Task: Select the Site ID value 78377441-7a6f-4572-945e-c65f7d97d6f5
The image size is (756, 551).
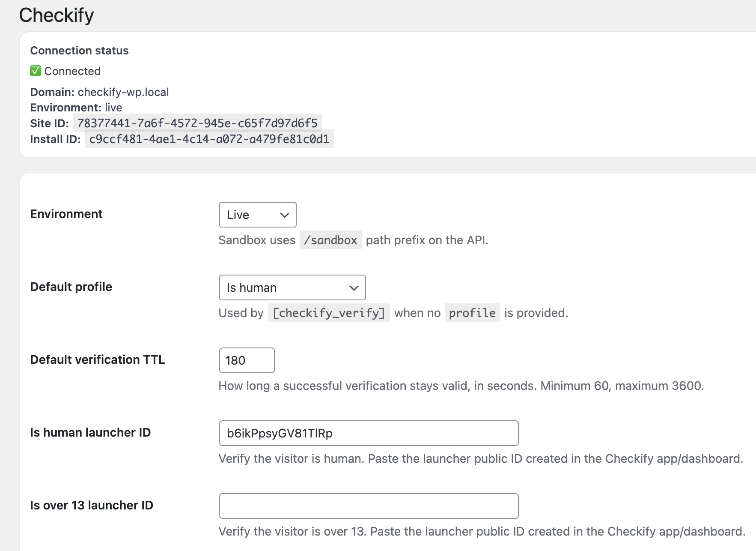Action: point(197,123)
